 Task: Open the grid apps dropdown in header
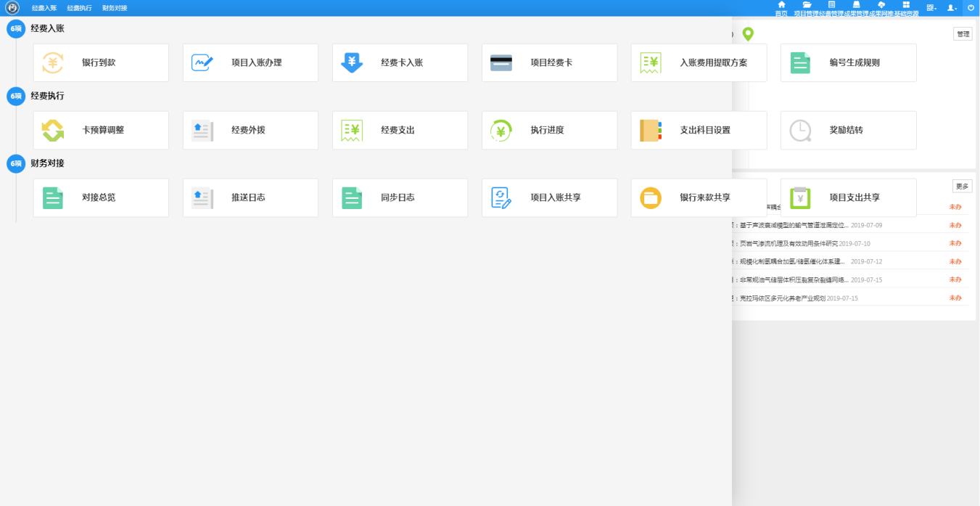click(931, 7)
